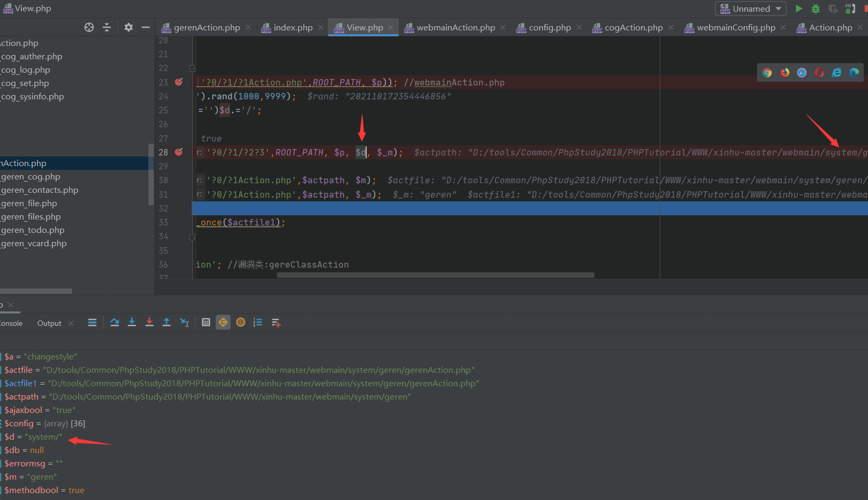Remove the breakpoint on line 28
868x500 pixels.
point(179,152)
